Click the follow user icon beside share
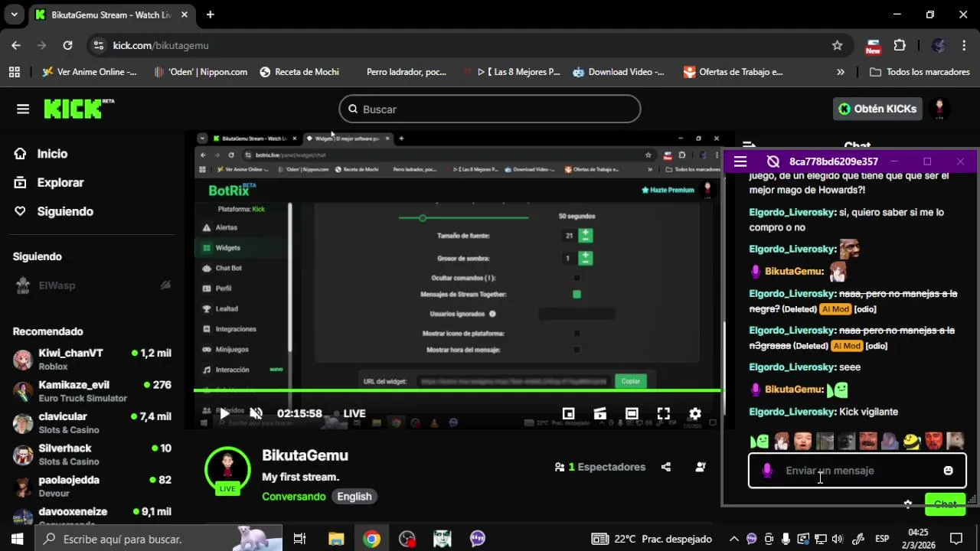Image resolution: width=980 pixels, height=551 pixels. point(701,467)
